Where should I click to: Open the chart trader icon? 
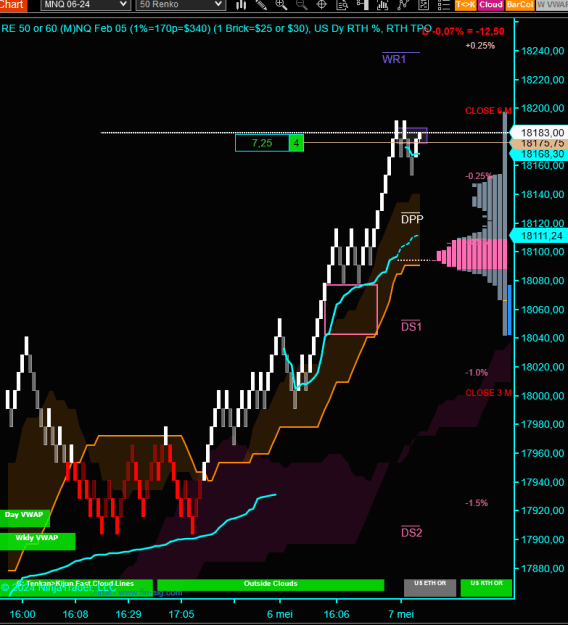tap(362, 5)
